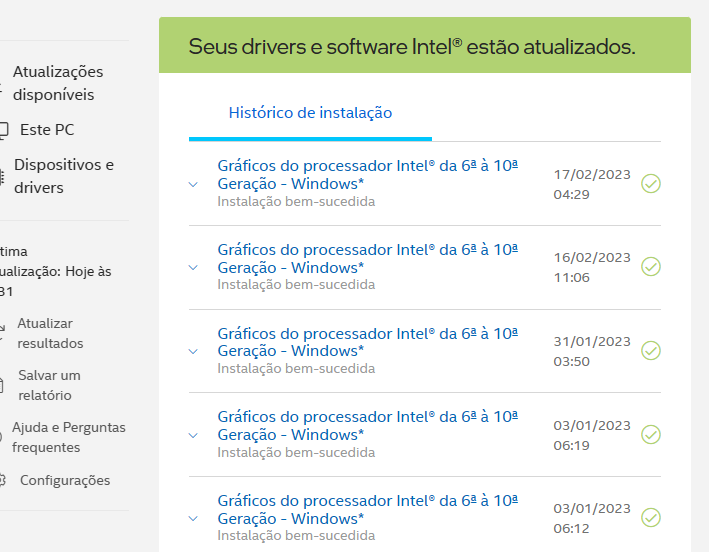This screenshot has width=709, height=552.
Task: Select Este PC in the sidebar
Action: (47, 130)
